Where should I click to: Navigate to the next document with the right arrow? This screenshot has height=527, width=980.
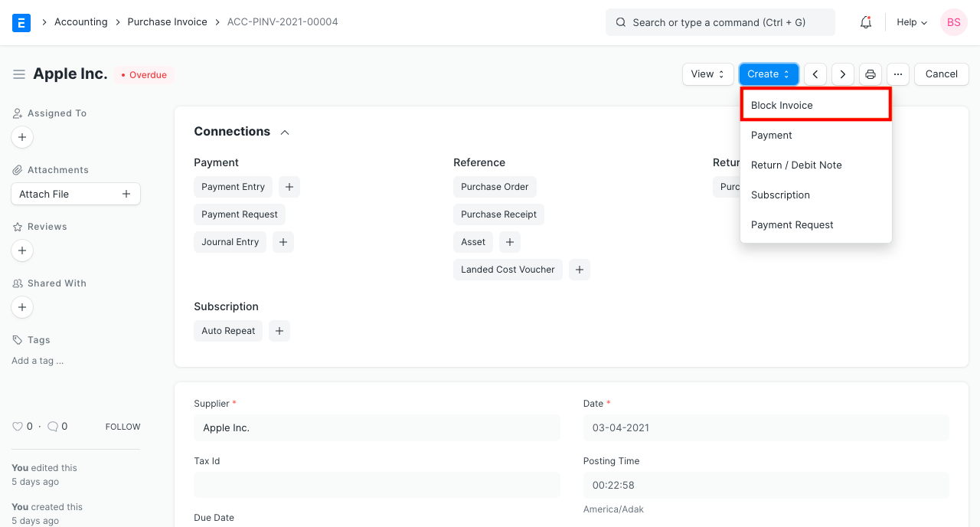(842, 74)
